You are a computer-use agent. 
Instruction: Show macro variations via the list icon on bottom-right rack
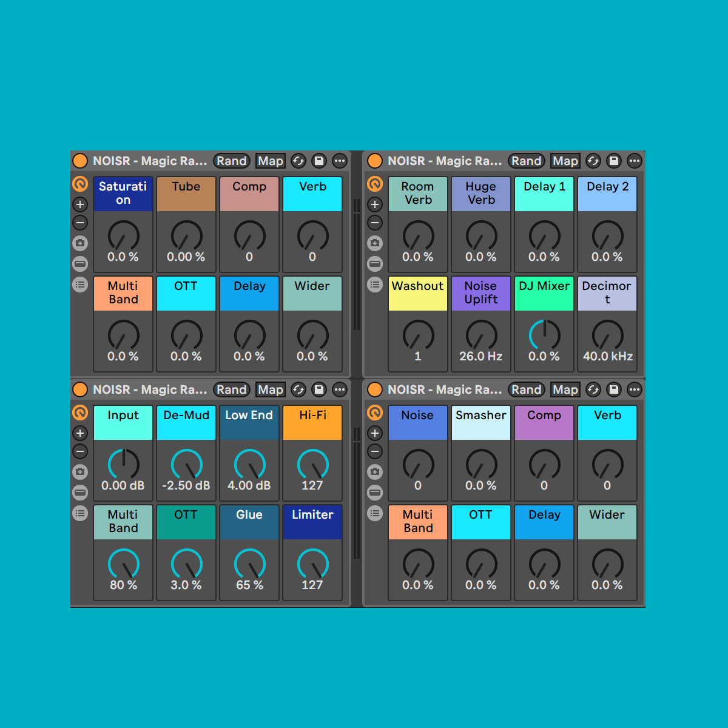(x=375, y=513)
